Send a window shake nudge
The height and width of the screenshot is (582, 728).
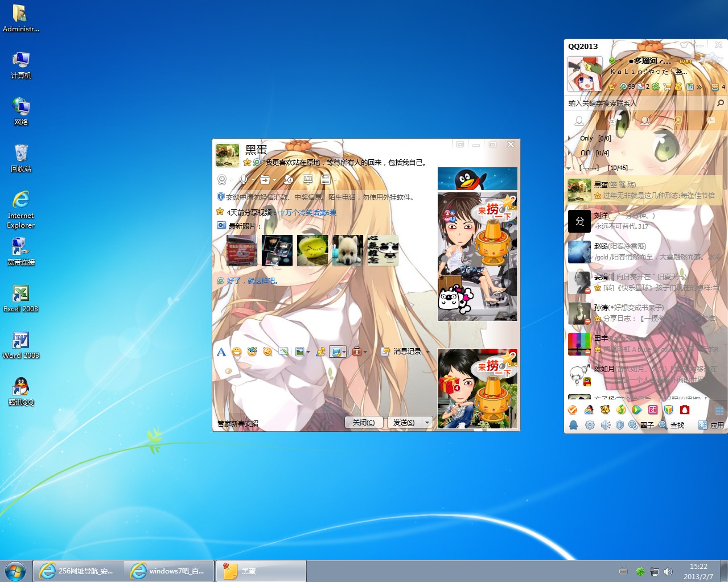tap(268, 352)
